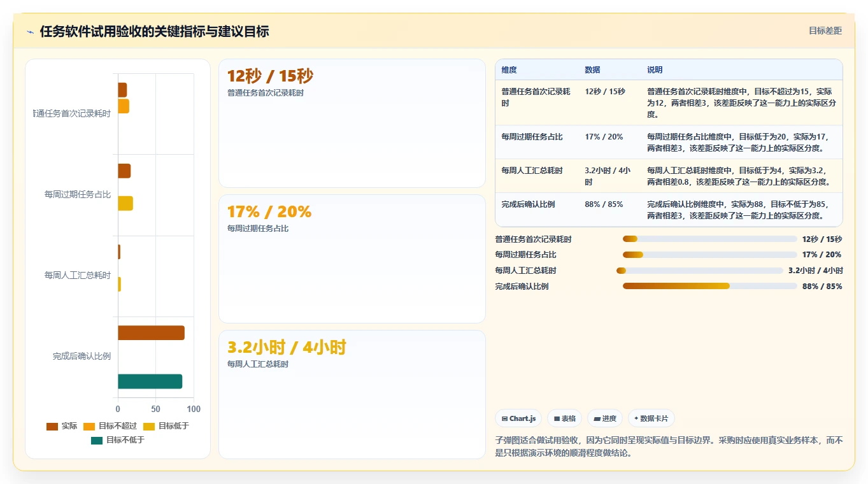Click the 完成后确认比例 y-axis label in chart
This screenshot has width=868, height=484.
82,356
